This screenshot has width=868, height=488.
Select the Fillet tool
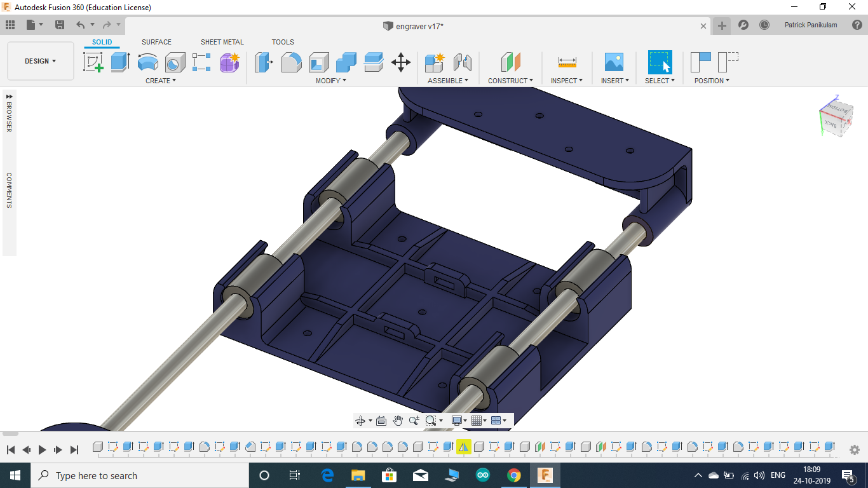pyautogui.click(x=291, y=62)
